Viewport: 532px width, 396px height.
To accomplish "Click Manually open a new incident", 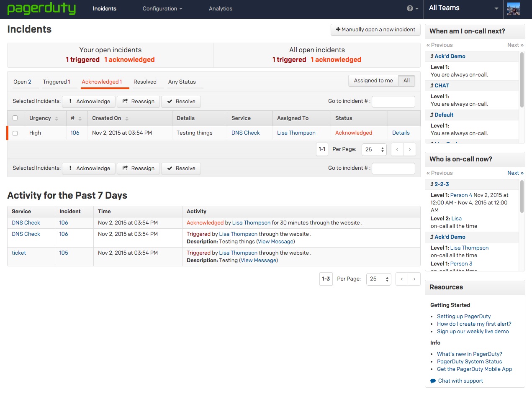I will (375, 30).
